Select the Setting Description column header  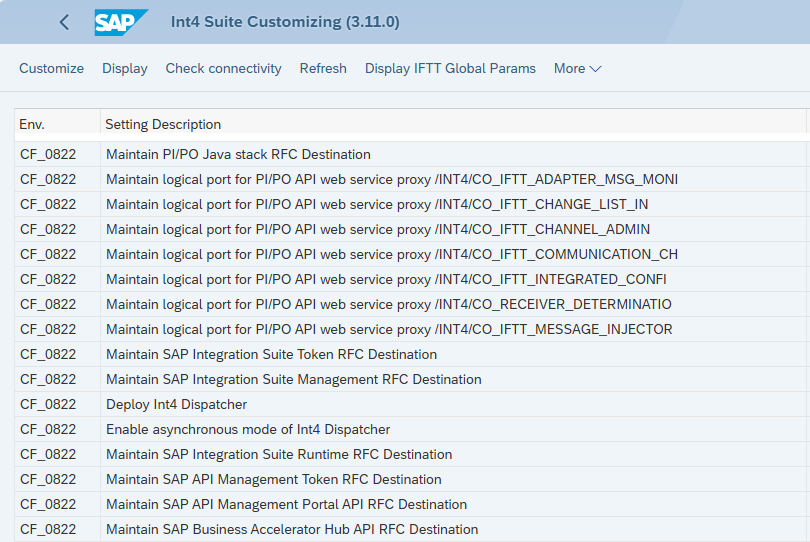[163, 124]
